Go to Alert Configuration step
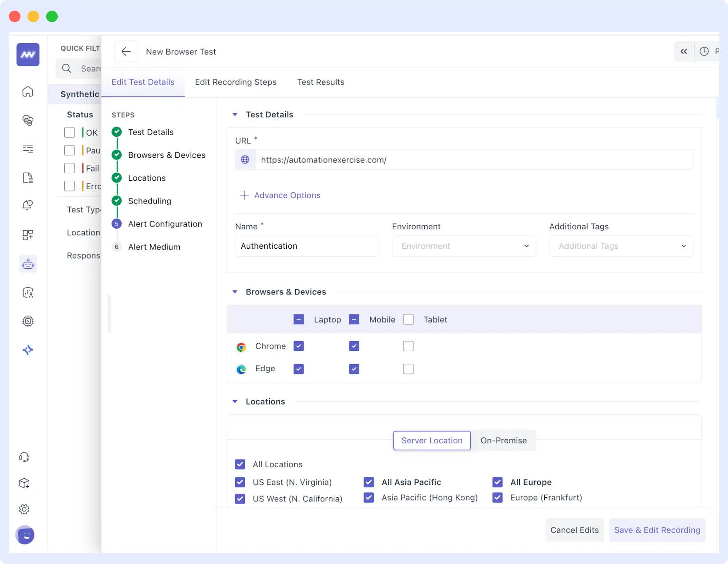 (x=165, y=224)
